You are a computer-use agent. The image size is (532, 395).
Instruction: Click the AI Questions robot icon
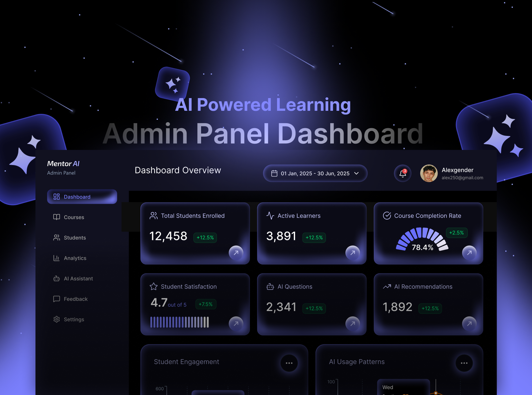point(270,287)
